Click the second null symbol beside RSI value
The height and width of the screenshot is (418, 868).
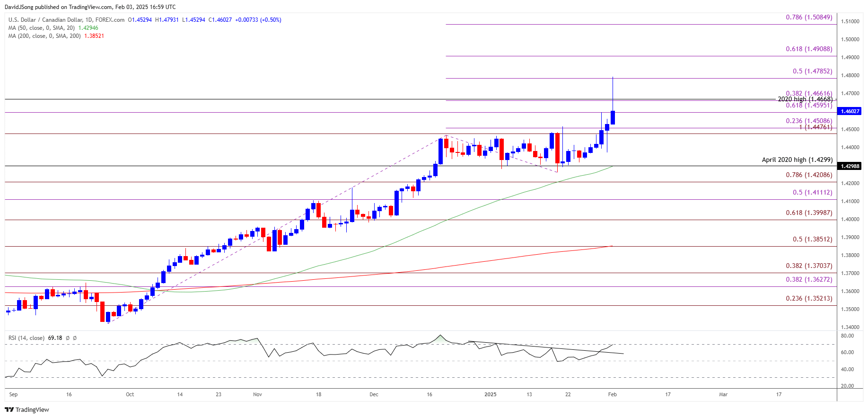[x=75, y=338]
